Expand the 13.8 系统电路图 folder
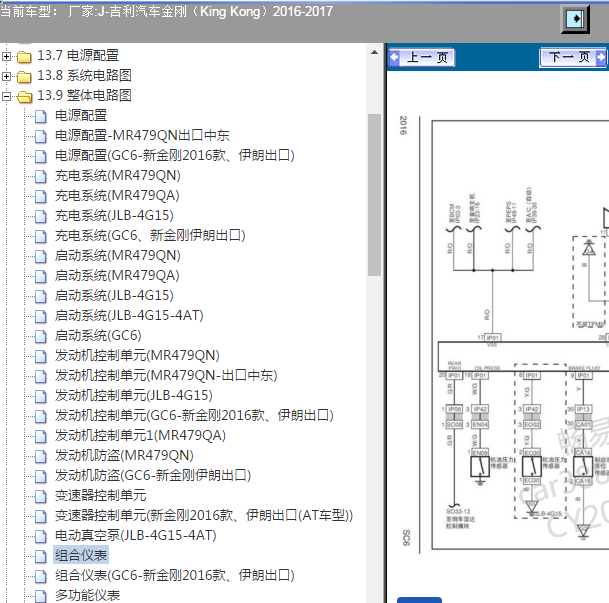The image size is (609, 603). pos(6,76)
